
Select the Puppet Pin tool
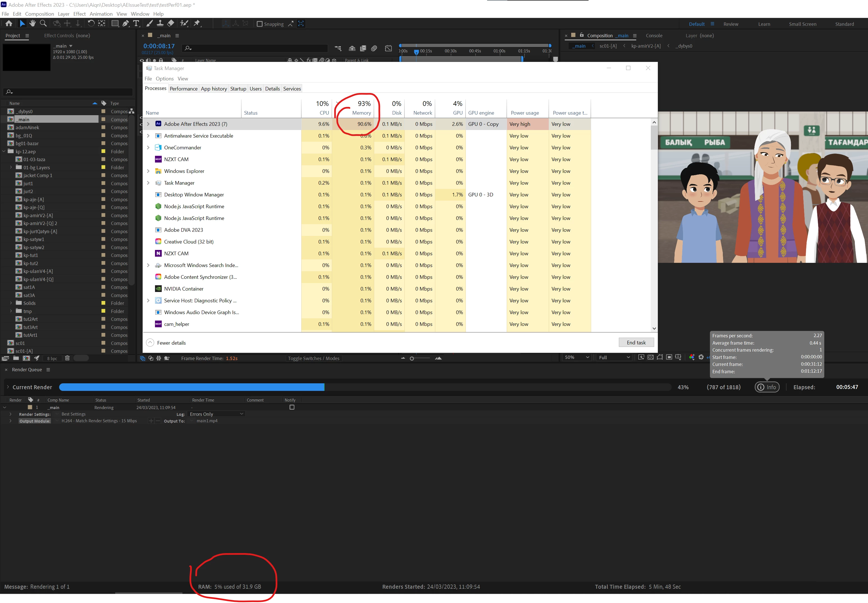click(197, 24)
